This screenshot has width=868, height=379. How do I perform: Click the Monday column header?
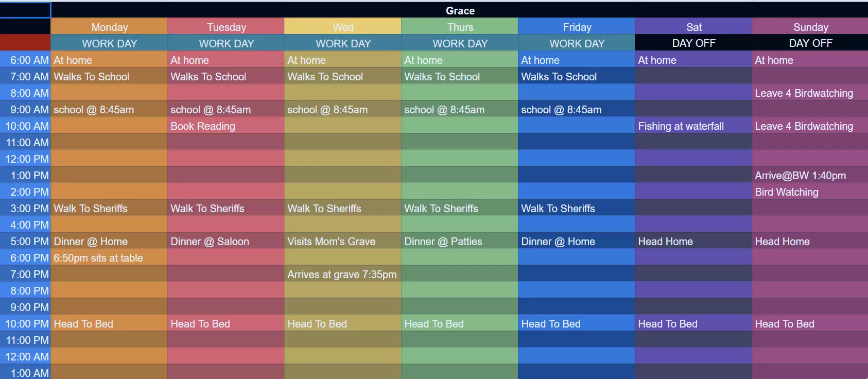tap(109, 27)
